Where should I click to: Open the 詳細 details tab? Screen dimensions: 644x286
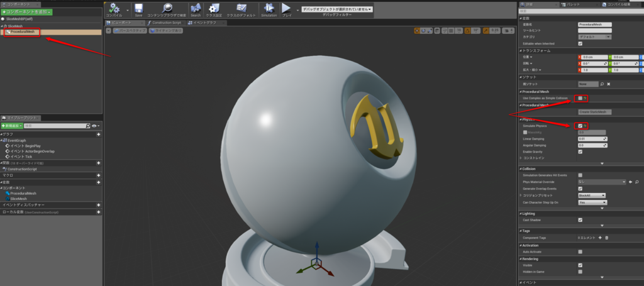point(538,4)
